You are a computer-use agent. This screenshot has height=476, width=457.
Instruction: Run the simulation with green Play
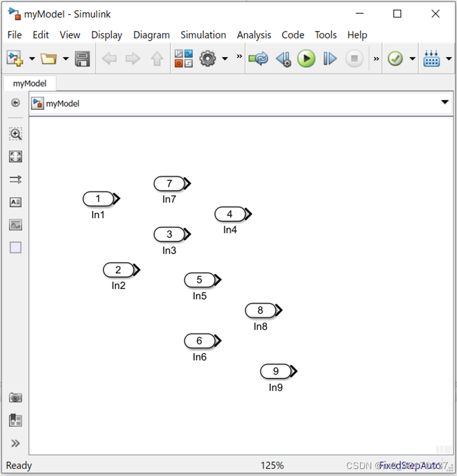[306, 59]
